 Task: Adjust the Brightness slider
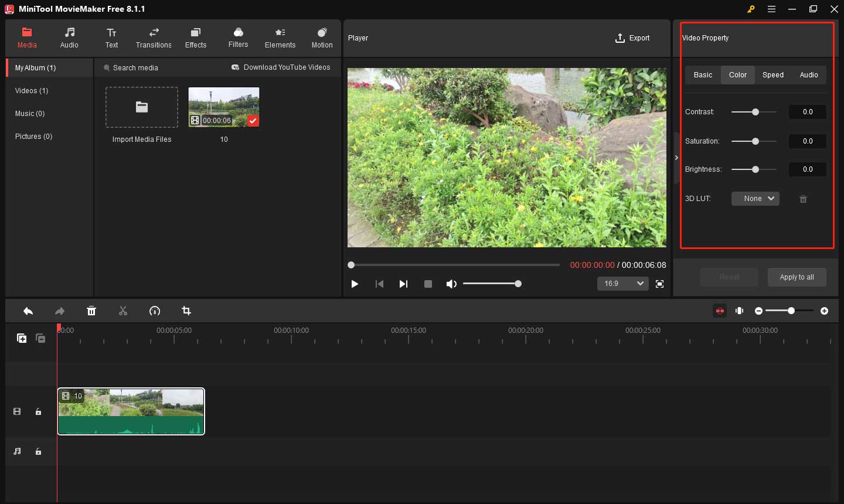click(754, 169)
